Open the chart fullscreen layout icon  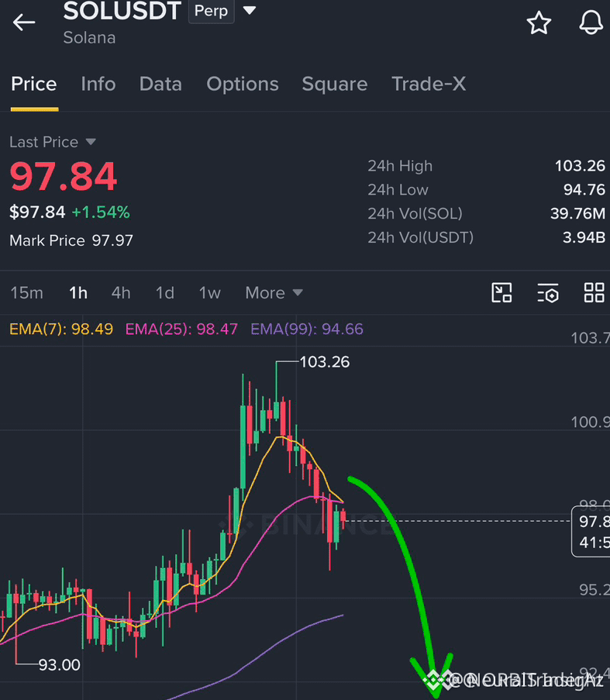coord(501,293)
